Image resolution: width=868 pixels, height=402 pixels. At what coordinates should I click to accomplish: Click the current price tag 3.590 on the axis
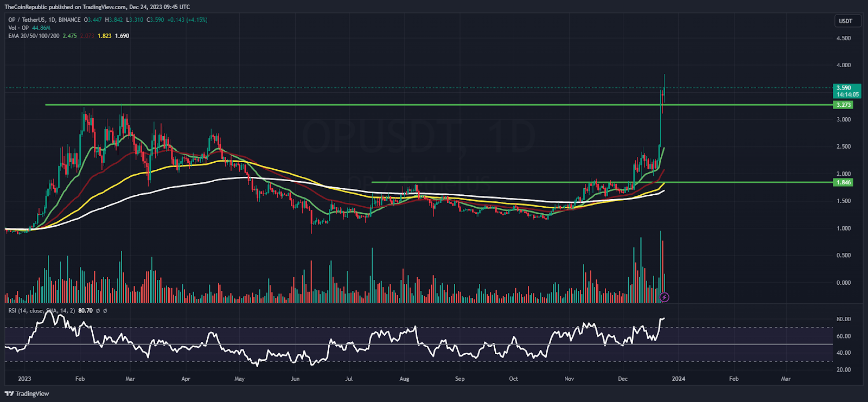(844, 88)
